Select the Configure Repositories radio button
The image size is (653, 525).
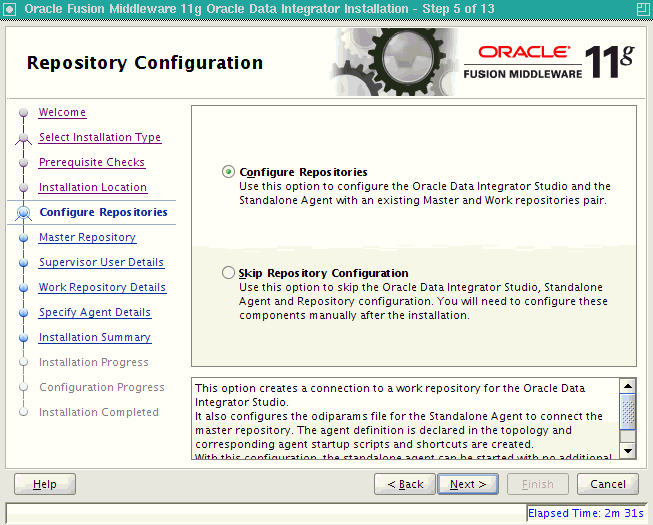(x=228, y=172)
